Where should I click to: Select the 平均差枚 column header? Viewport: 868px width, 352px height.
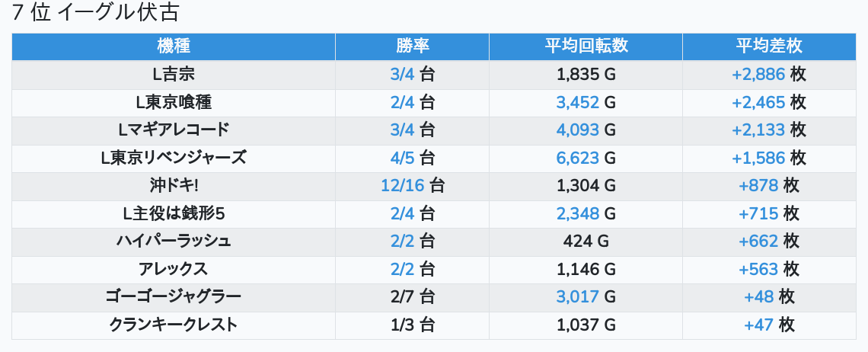coord(769,46)
